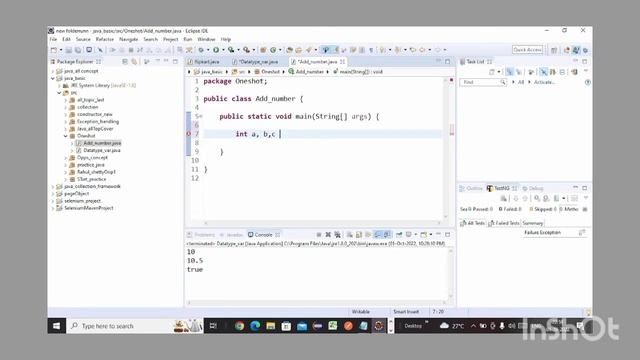Screen dimensions: 640x360
Task: Click the green Run button in toolbar
Action: point(216,50)
